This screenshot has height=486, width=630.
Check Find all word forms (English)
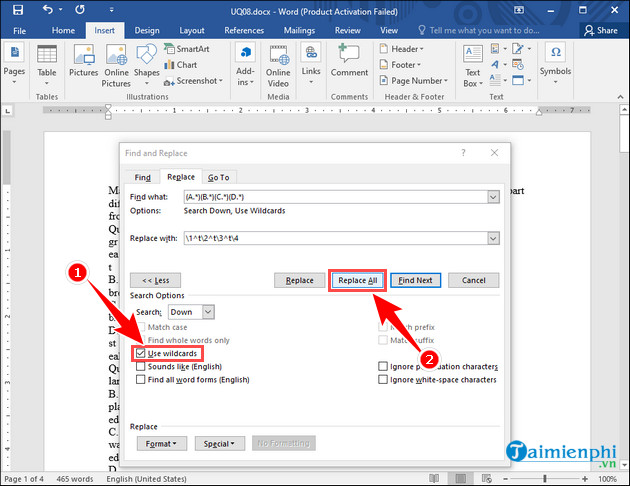tap(140, 380)
